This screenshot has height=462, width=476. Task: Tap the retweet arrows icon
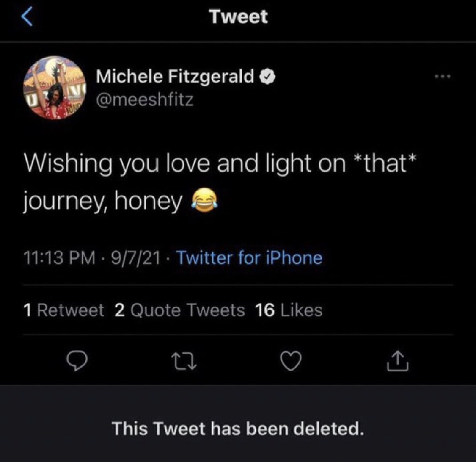pos(184,361)
